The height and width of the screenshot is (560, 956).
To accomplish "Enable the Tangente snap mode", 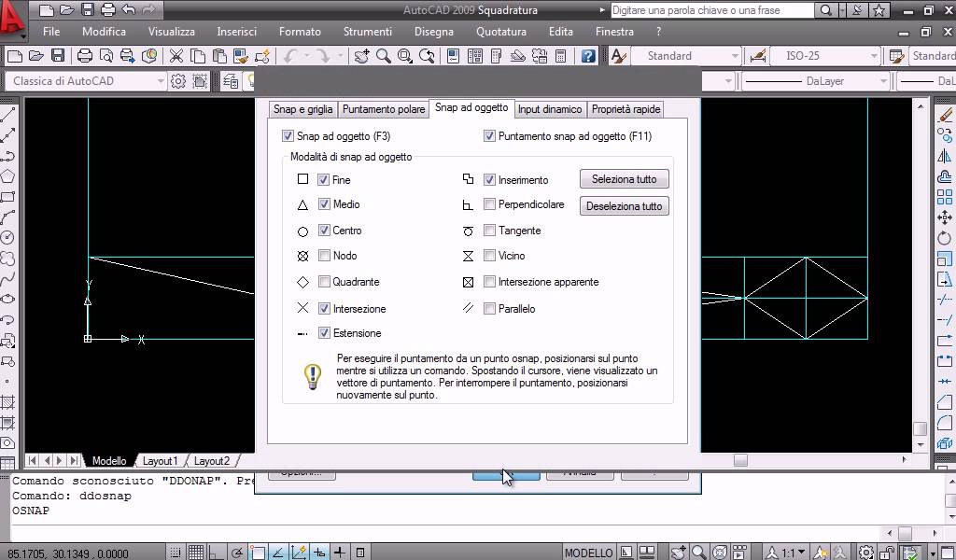I will click(x=489, y=231).
